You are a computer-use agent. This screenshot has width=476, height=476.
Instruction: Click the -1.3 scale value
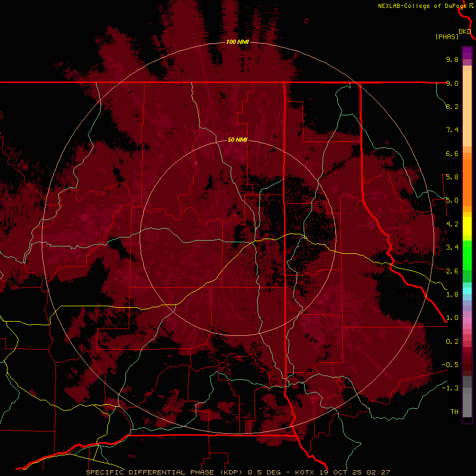tap(450, 388)
